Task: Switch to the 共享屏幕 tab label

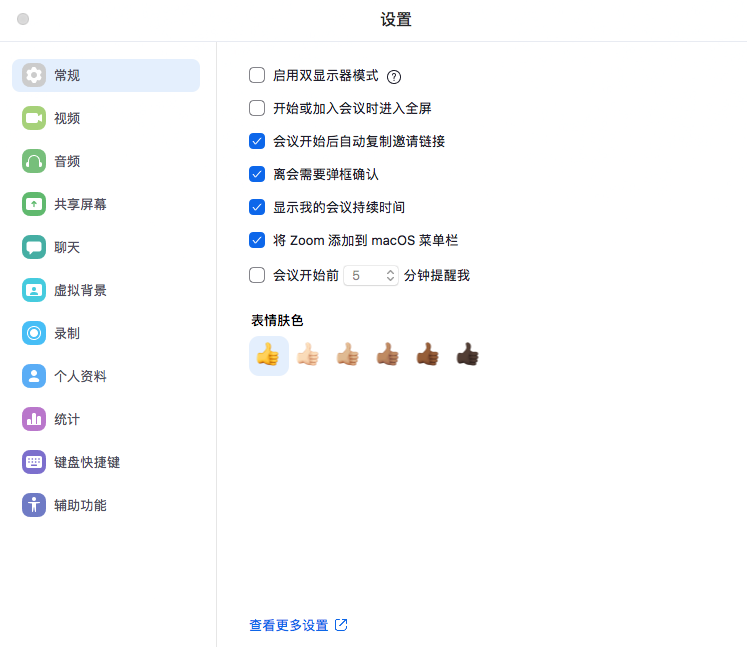Action: tap(80, 204)
